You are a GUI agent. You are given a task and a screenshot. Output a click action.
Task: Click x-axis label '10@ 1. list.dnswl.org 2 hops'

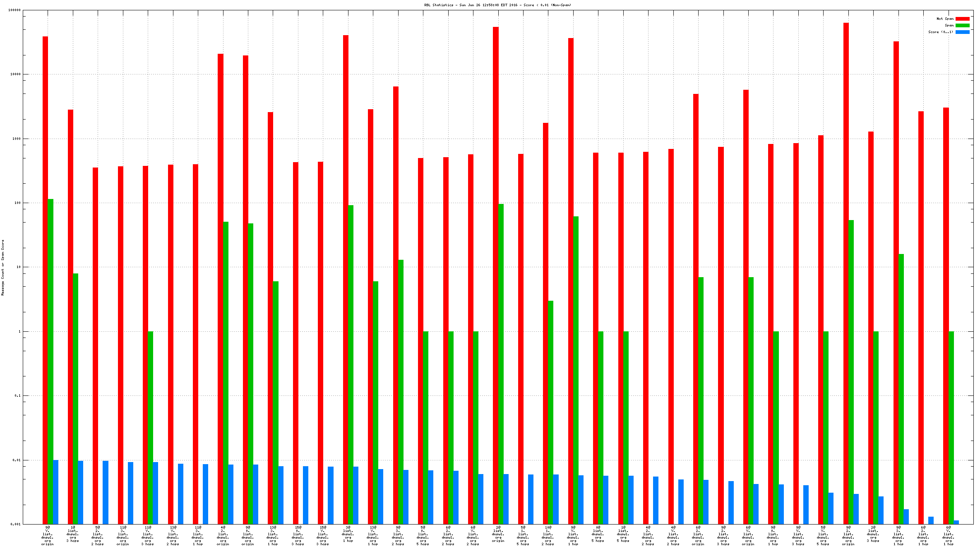(548, 536)
